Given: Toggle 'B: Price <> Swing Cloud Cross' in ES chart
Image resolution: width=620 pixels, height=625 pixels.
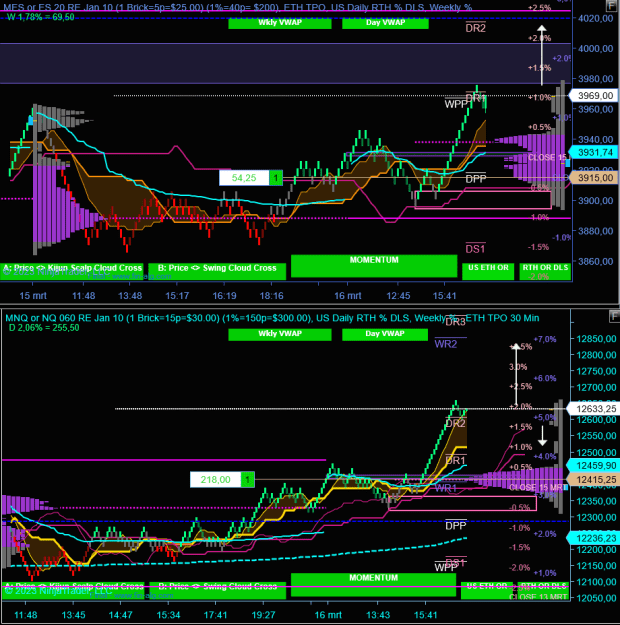Looking at the screenshot, I should 217,271.
